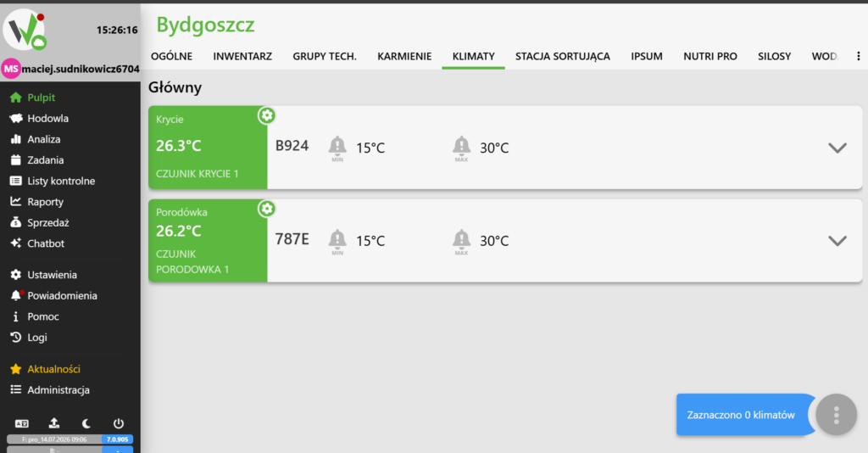
Task: Click the Chatbot sparkle icon
Action: pos(15,243)
